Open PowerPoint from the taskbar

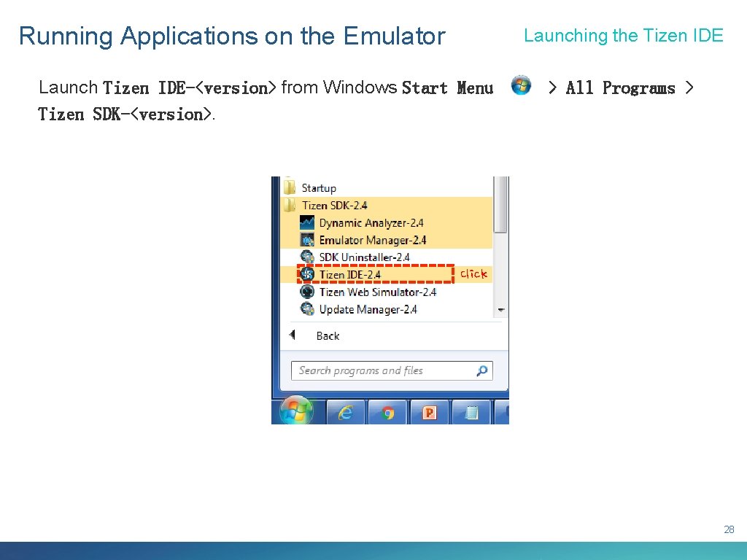pyautogui.click(x=429, y=412)
